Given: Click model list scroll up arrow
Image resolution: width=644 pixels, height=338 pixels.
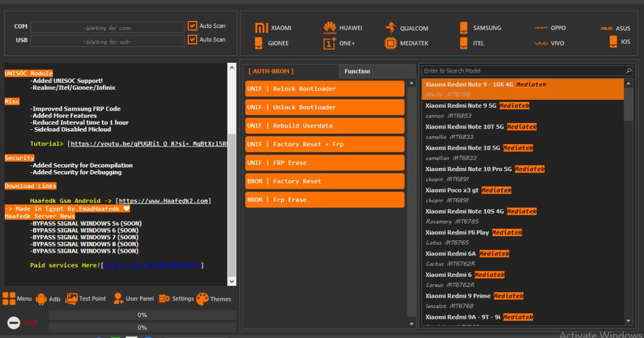Looking at the screenshot, I should pos(629,83).
